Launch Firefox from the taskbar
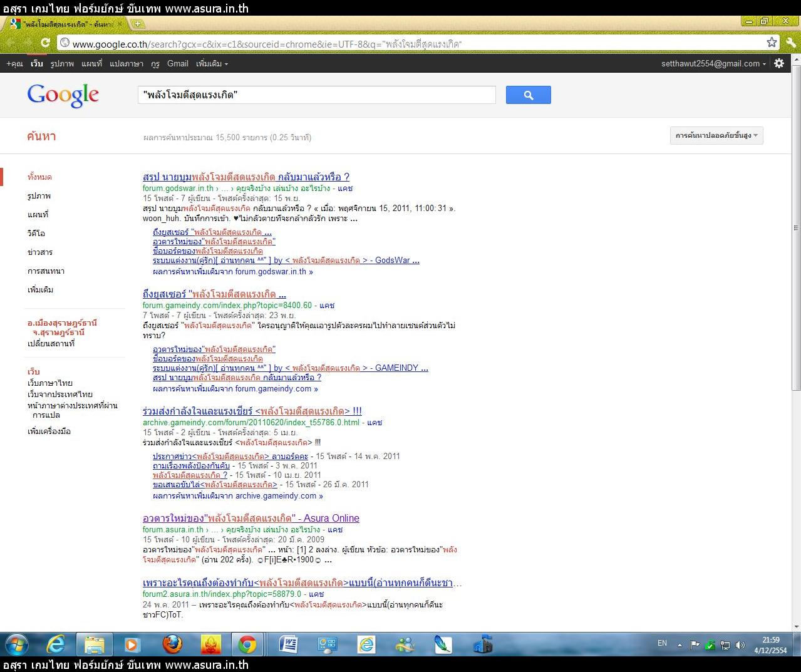 [172, 644]
